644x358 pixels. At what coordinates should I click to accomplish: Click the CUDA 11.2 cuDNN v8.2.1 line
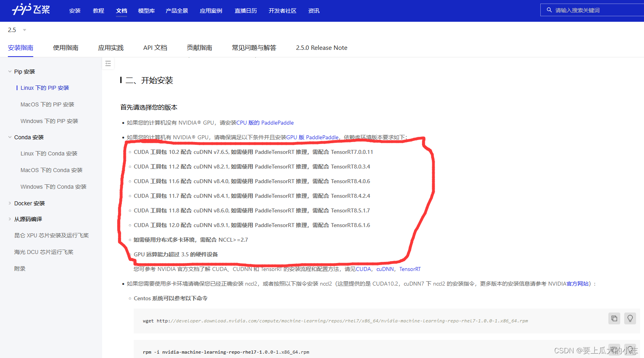pos(252,167)
